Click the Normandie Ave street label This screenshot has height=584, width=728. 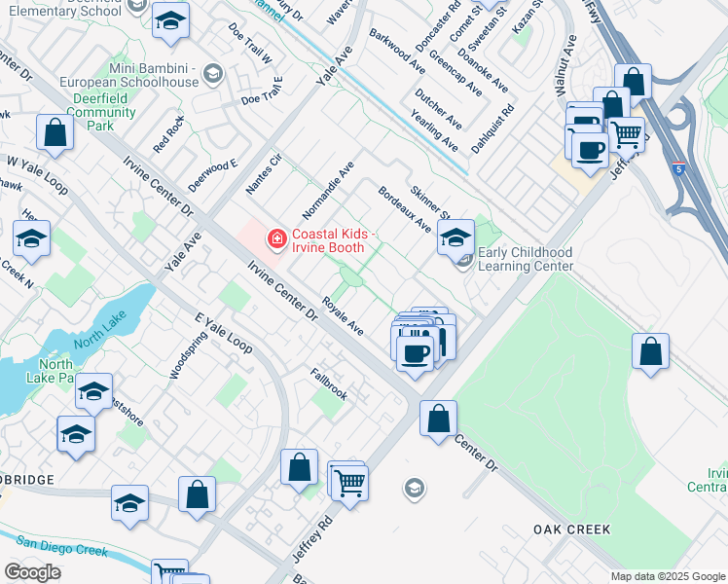tap(328, 191)
